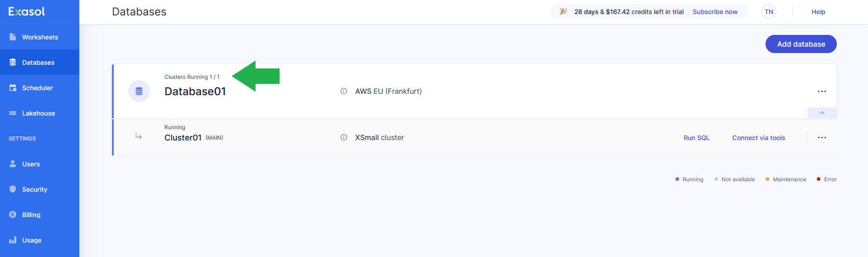Click the Subscribe now link
Screen dimensions: 868x257
click(x=715, y=12)
